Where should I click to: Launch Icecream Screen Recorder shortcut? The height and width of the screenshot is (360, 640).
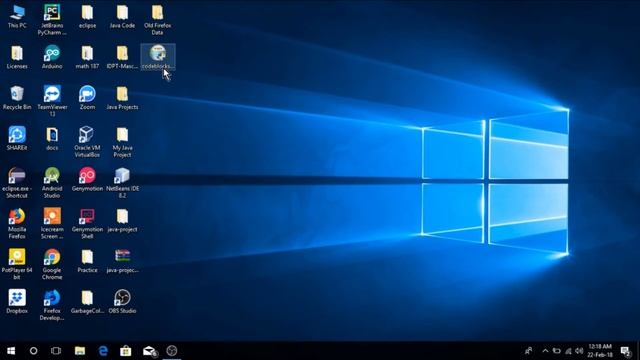click(x=52, y=224)
